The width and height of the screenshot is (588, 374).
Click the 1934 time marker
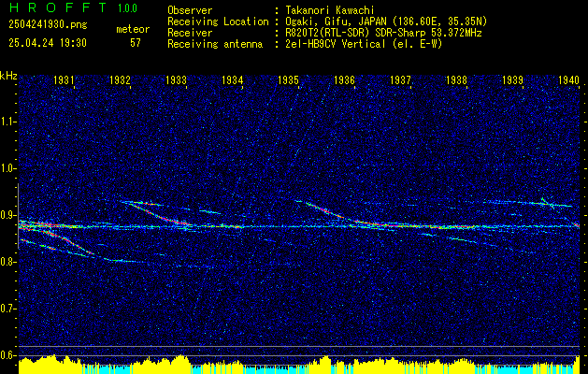[232, 79]
